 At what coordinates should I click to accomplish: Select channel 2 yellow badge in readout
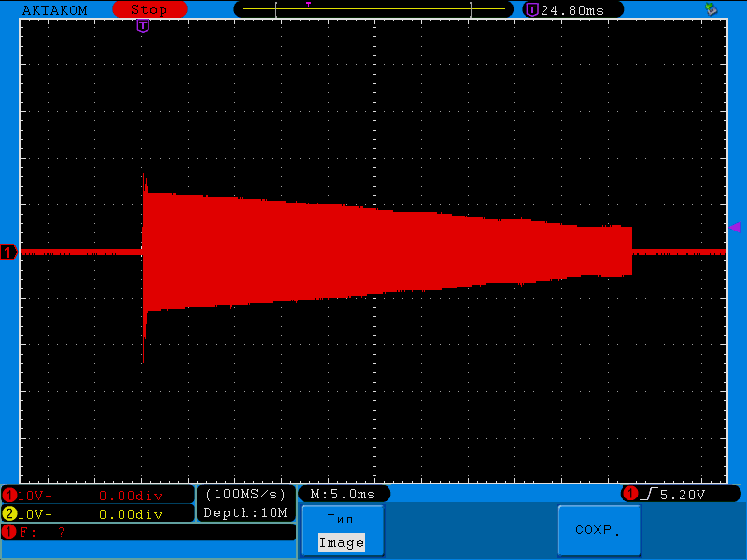point(10,514)
